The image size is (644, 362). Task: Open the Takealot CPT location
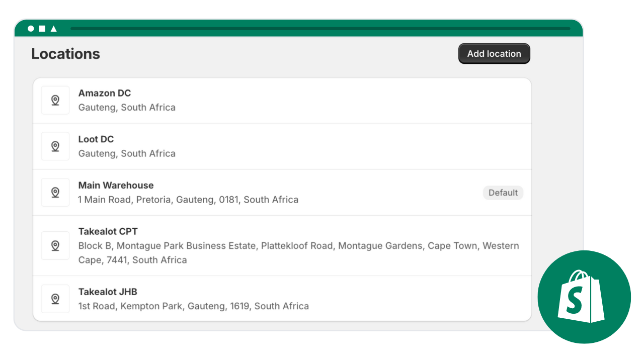pos(108,232)
